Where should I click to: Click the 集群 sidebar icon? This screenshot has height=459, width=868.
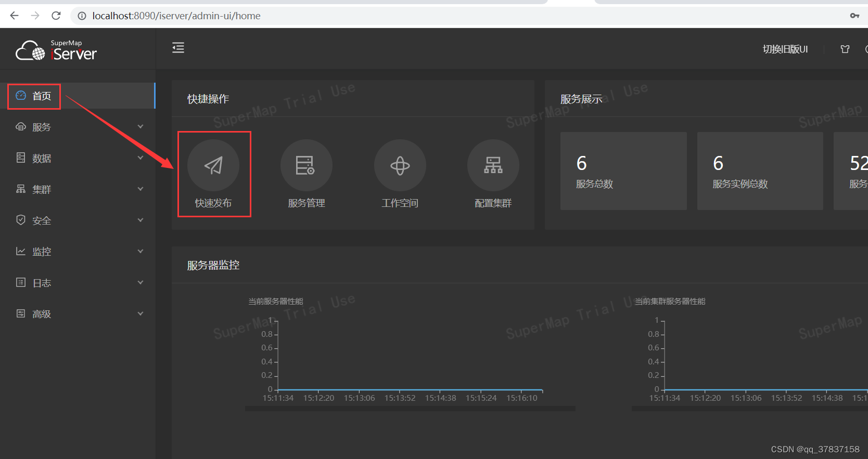21,189
